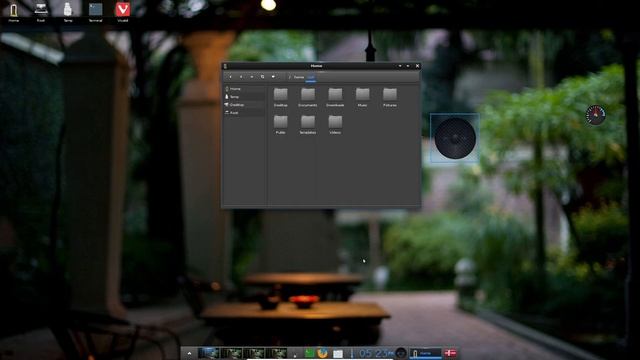Click the round dark gadget on the panel

401,353
